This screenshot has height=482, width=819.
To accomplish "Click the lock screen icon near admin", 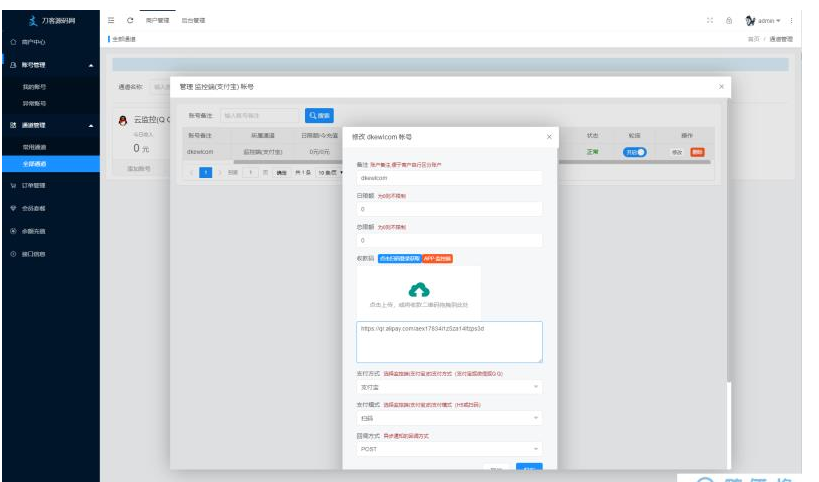I will click(729, 20).
